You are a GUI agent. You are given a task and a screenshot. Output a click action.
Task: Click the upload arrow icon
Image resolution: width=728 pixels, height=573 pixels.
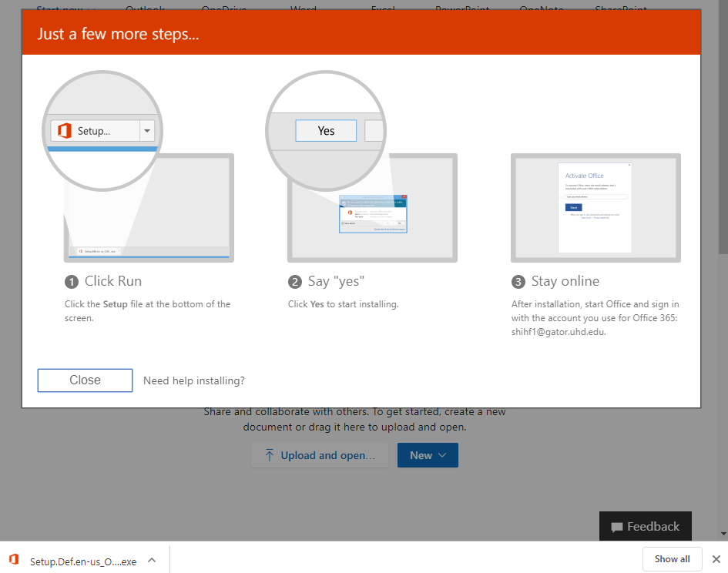click(270, 455)
